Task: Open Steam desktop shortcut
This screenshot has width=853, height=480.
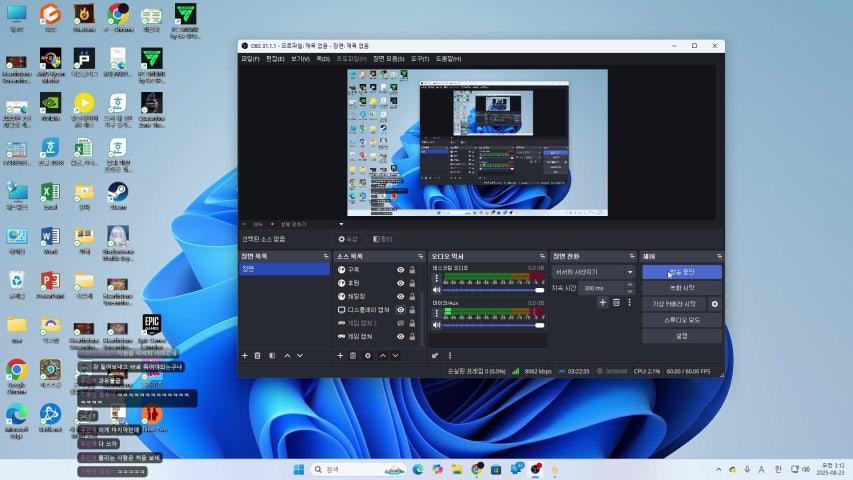Action: click(118, 196)
